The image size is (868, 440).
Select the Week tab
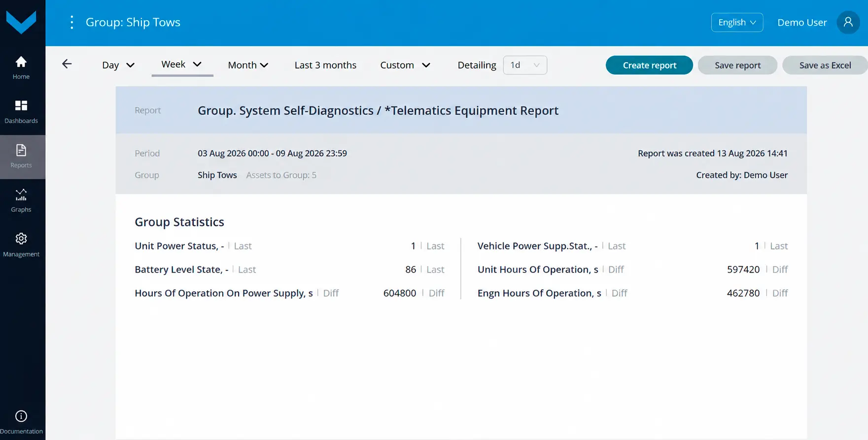click(x=182, y=65)
